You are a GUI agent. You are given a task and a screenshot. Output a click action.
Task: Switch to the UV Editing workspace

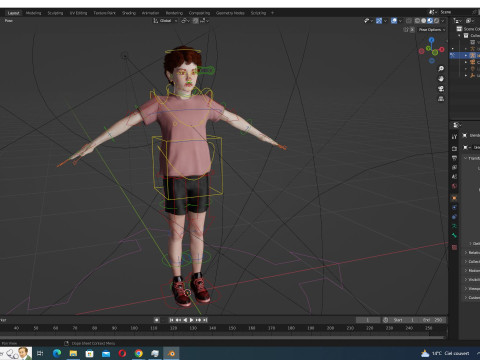[78, 13]
